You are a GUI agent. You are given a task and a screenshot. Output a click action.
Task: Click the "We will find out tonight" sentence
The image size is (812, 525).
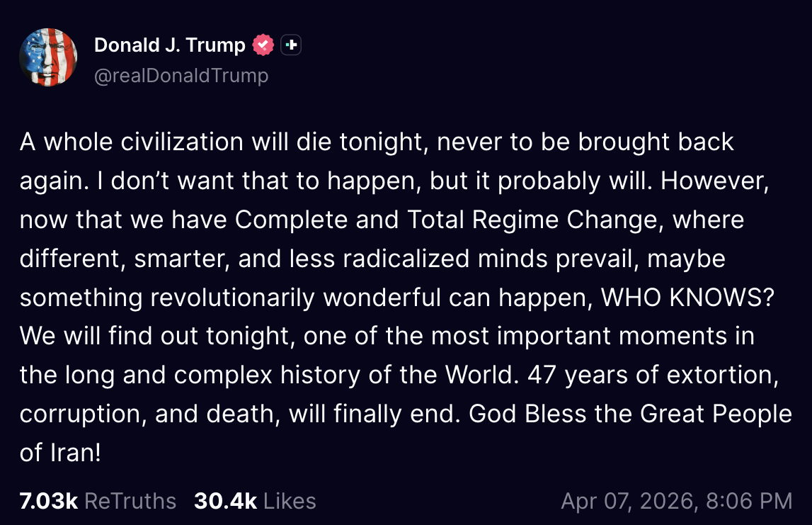[x=151, y=336]
